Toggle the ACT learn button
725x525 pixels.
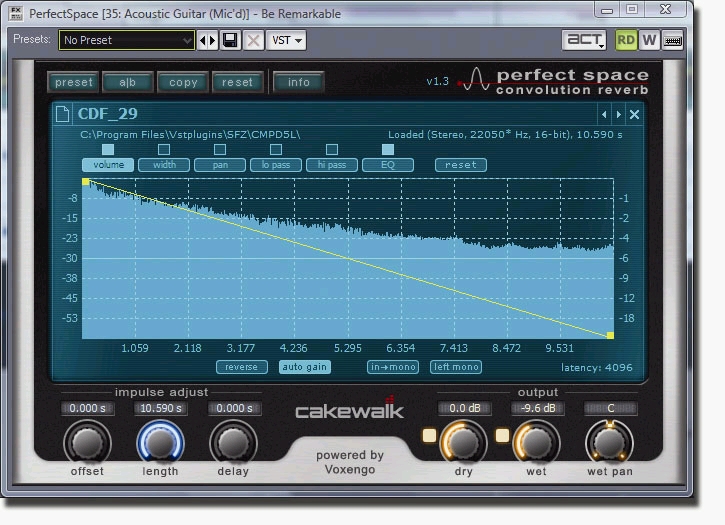[x=584, y=40]
